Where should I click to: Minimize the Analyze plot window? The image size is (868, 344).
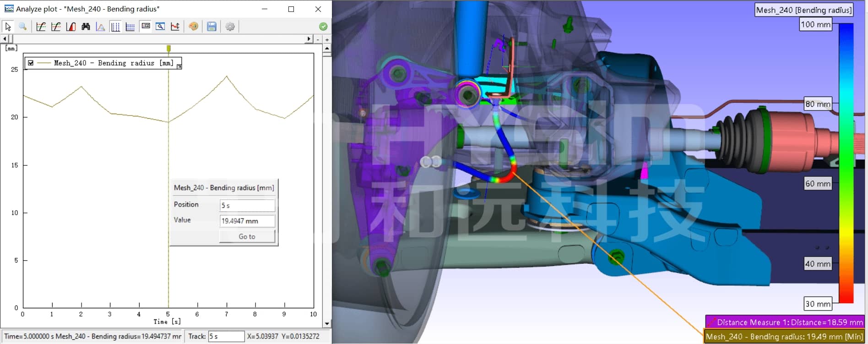click(x=265, y=9)
